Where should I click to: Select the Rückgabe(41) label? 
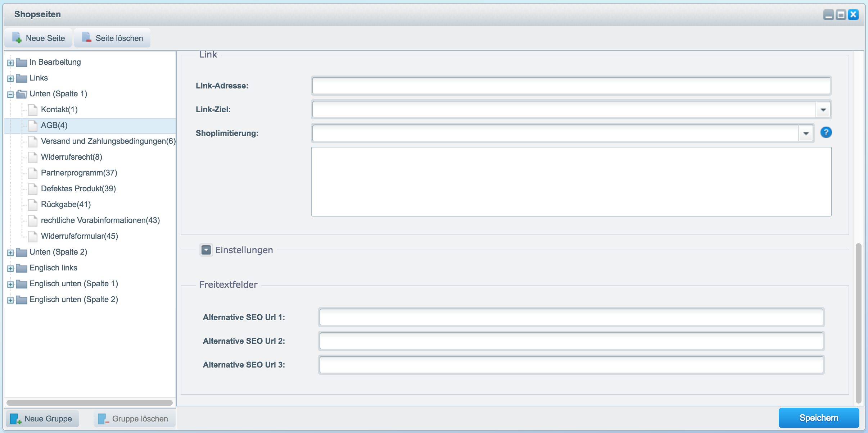66,205
